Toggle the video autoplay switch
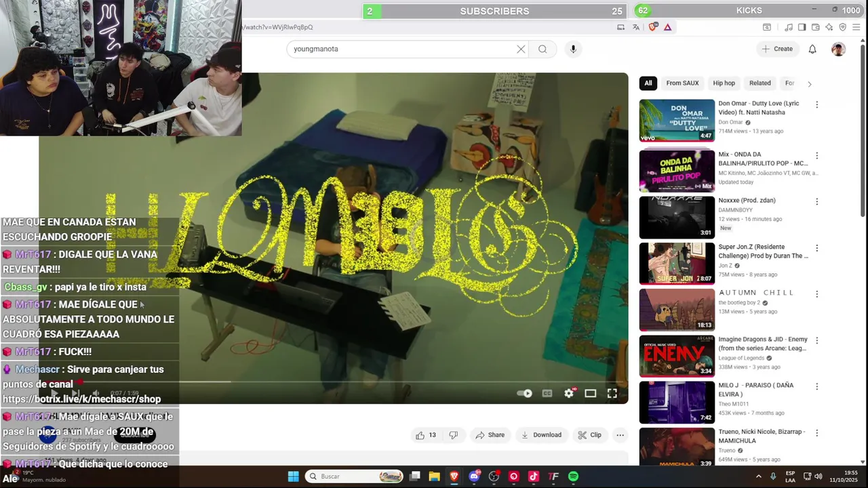The width and height of the screenshot is (868, 488). tap(524, 393)
